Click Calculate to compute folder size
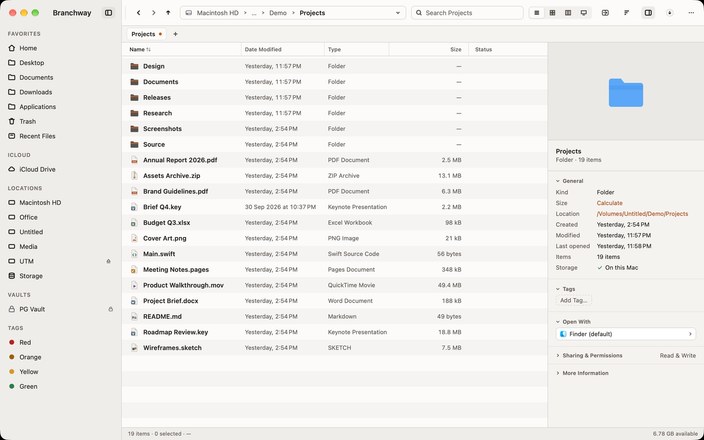The width and height of the screenshot is (704, 440). pyautogui.click(x=609, y=203)
